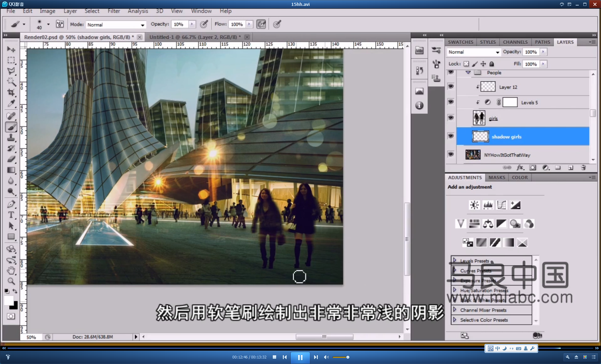Select the Eyedropper tool
The image size is (601, 364).
pos(11,103)
